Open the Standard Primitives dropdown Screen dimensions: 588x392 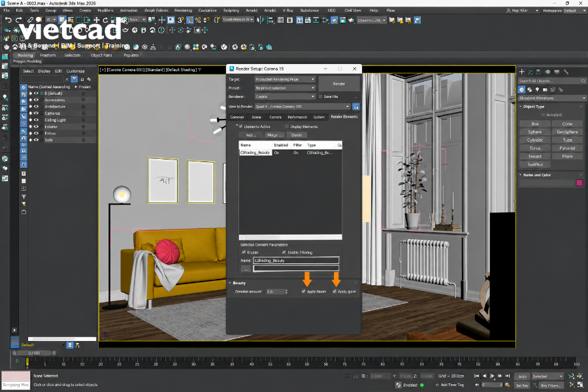[552, 98]
